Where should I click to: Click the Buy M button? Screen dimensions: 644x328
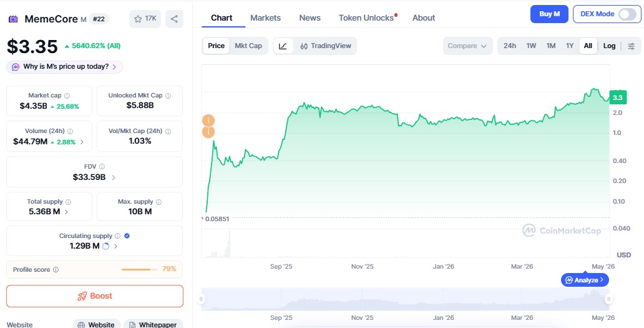point(549,14)
